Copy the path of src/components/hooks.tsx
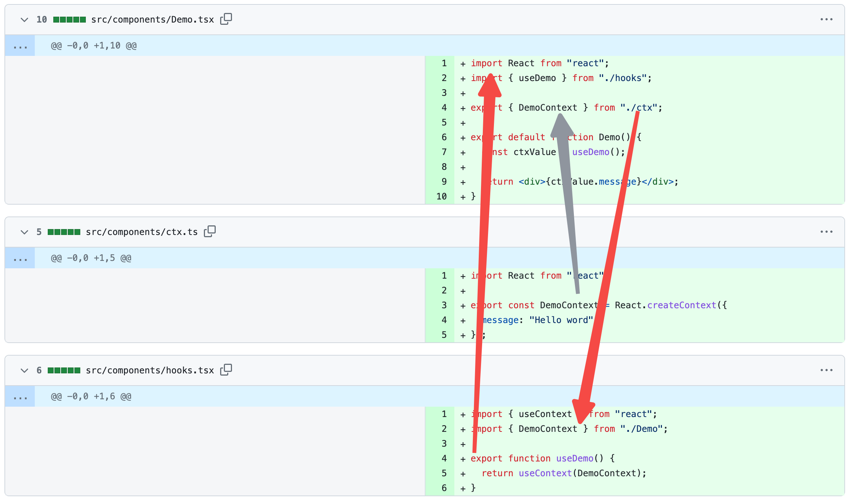 pyautogui.click(x=226, y=370)
